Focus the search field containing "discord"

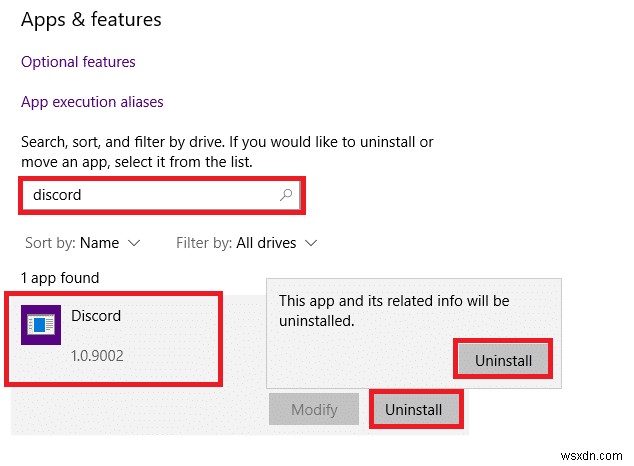pos(150,195)
